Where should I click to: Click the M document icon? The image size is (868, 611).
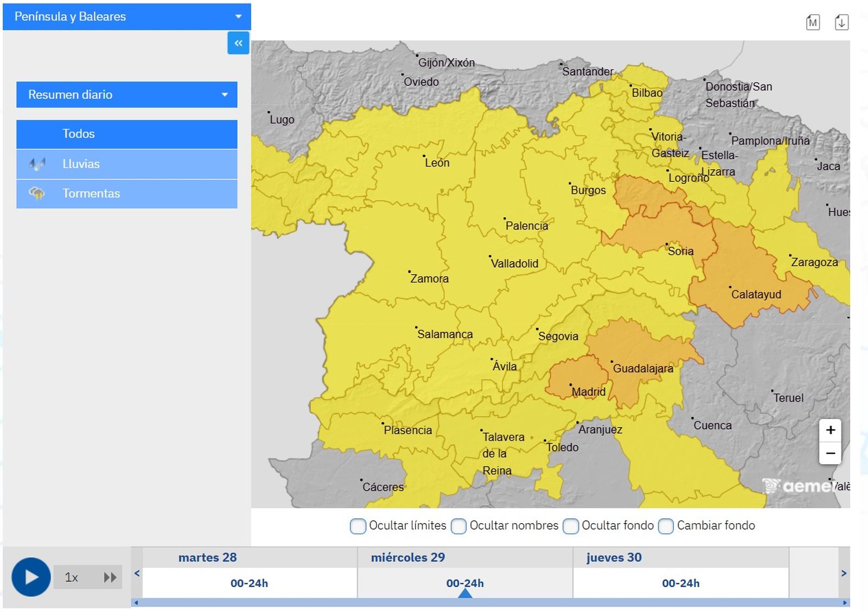[813, 22]
